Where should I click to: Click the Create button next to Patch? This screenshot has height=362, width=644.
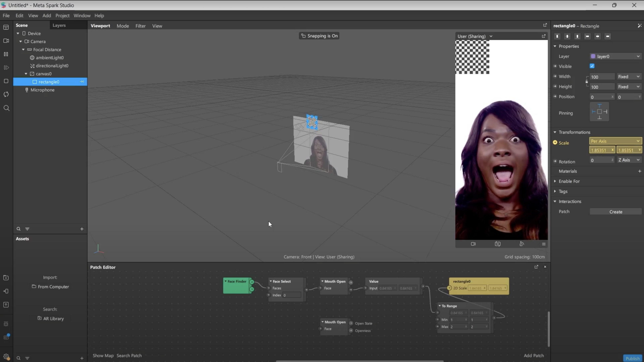[x=616, y=212]
